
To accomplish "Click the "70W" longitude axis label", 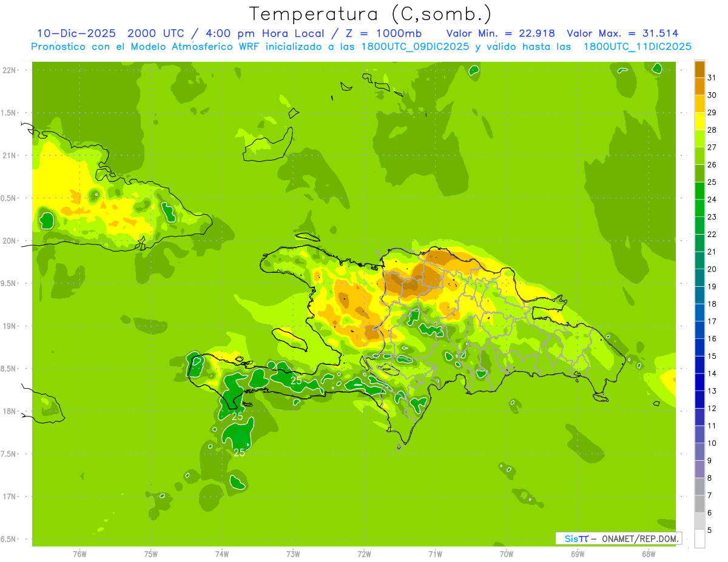I will pos(507,554).
